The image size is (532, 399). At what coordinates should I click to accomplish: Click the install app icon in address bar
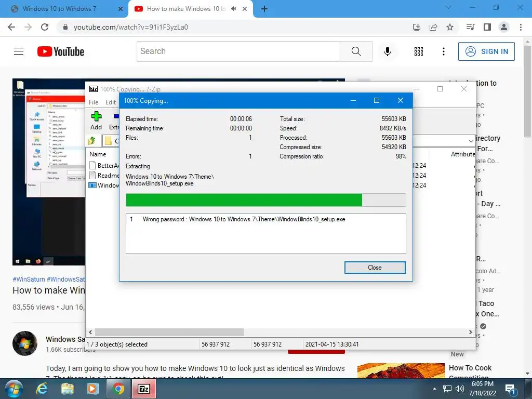point(417,27)
